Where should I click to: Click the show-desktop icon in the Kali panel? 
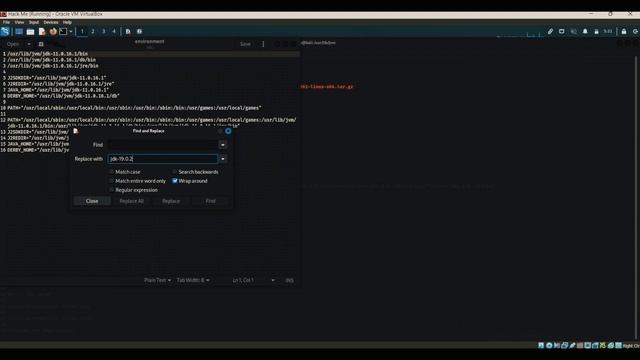coord(19,31)
